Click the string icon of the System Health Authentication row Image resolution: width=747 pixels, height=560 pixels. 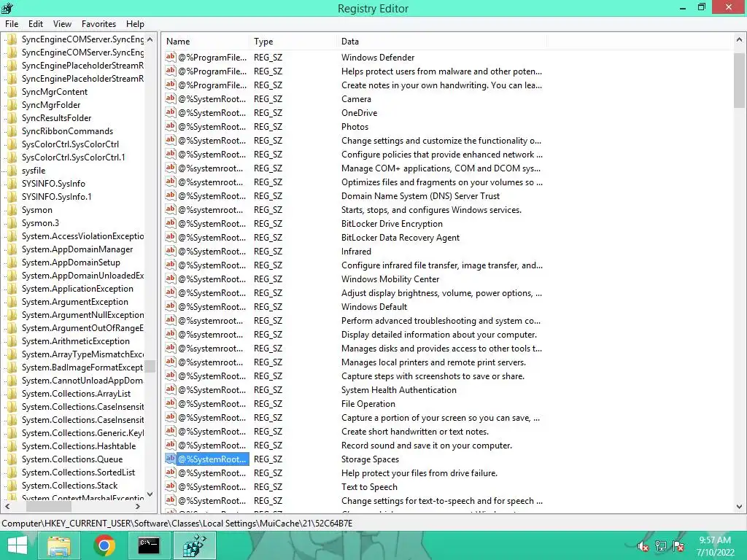(x=171, y=389)
